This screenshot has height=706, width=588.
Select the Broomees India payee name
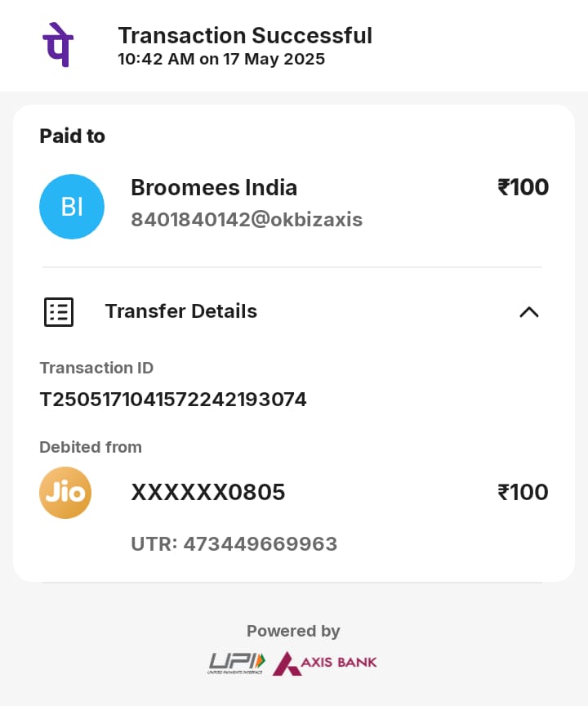214,187
